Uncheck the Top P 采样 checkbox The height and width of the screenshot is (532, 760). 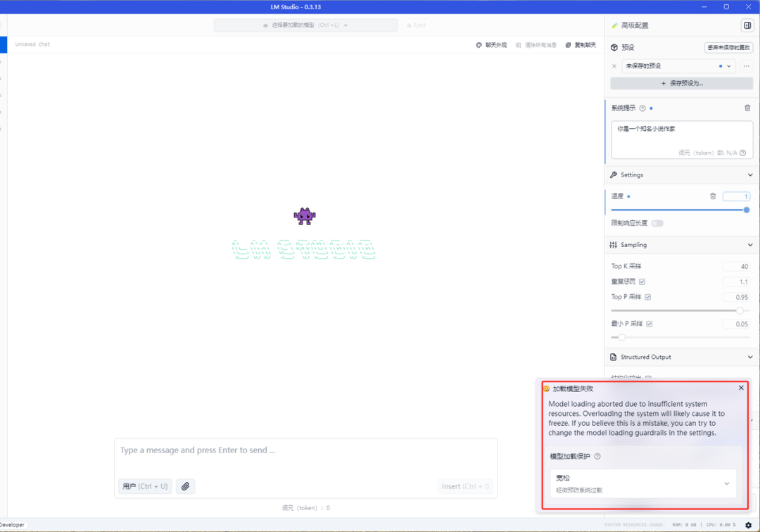pyautogui.click(x=648, y=297)
